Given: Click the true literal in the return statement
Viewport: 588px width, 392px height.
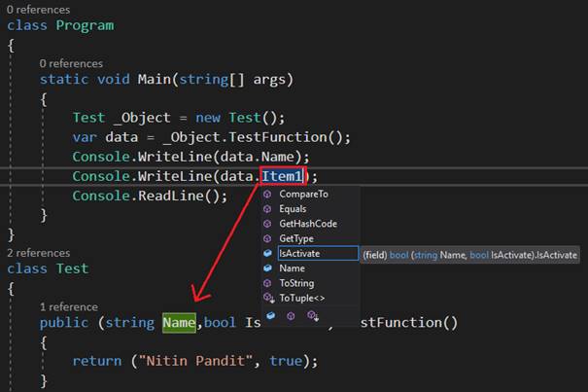Looking at the screenshot, I should [286, 361].
